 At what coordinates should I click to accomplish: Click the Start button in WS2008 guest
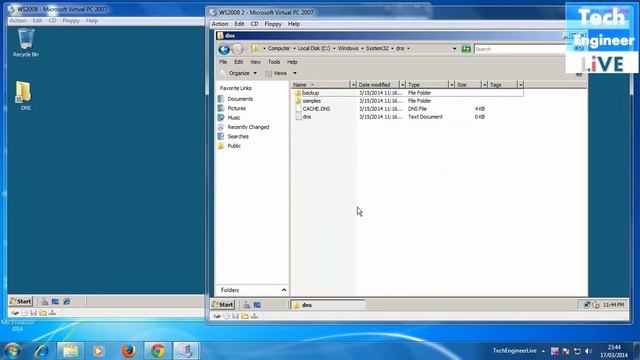click(20, 302)
